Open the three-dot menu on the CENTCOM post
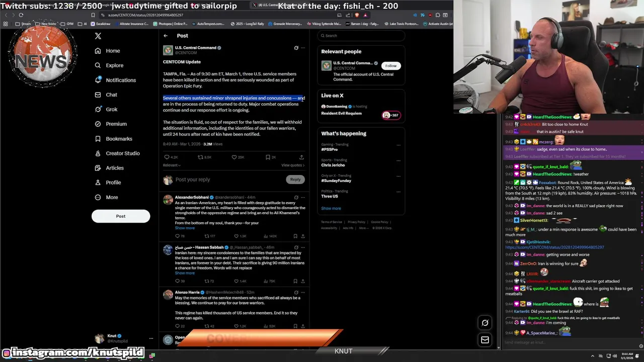This screenshot has width=644, height=362. tap(303, 48)
